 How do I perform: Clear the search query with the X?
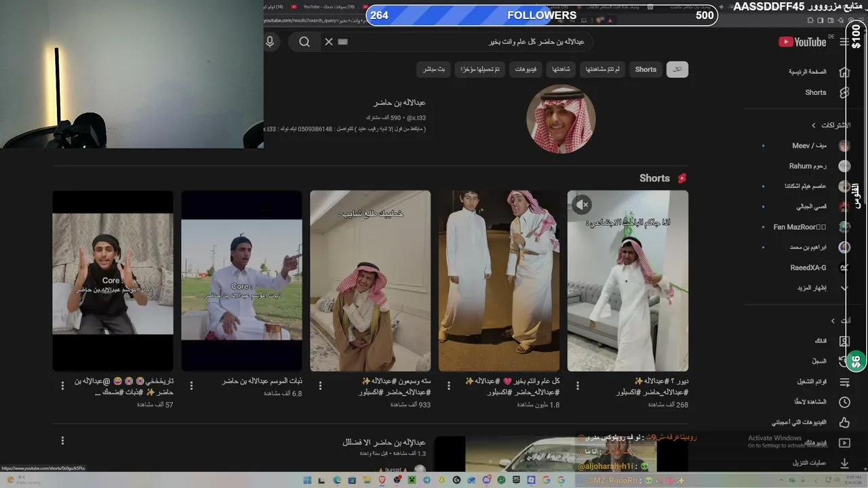329,42
